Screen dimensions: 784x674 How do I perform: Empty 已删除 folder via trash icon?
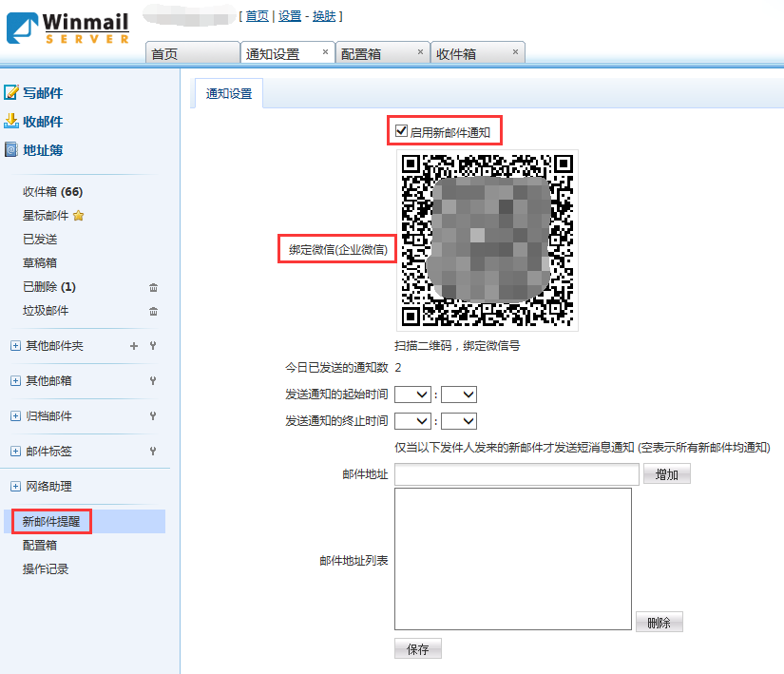click(x=154, y=287)
